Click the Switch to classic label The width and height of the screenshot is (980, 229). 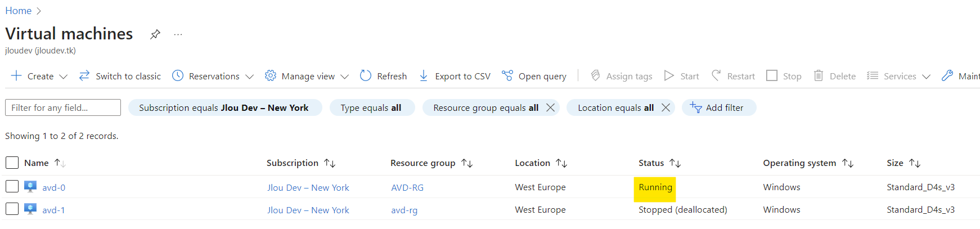pos(128,76)
